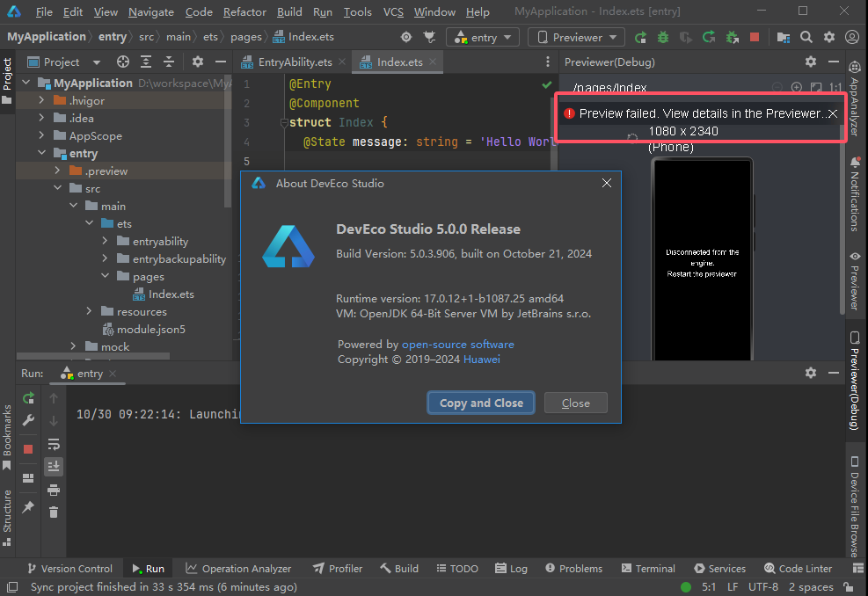
Task: Expand the AppScope folder
Action: [41, 135]
